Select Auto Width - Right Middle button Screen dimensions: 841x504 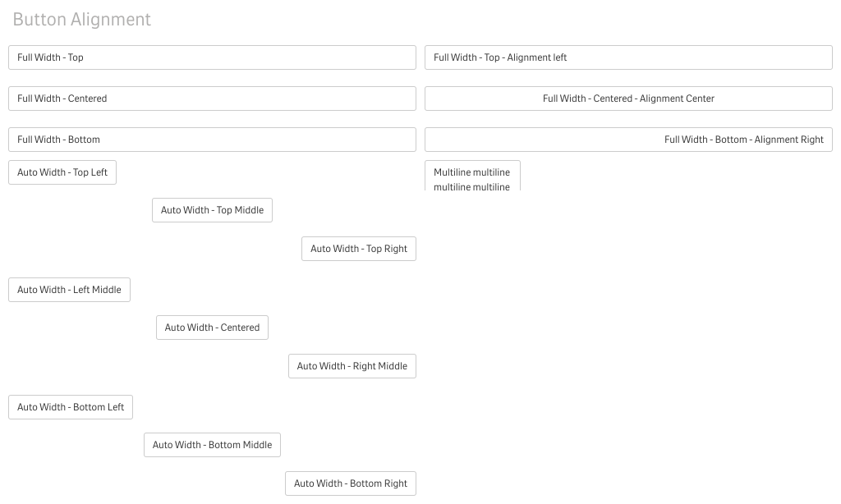(352, 366)
